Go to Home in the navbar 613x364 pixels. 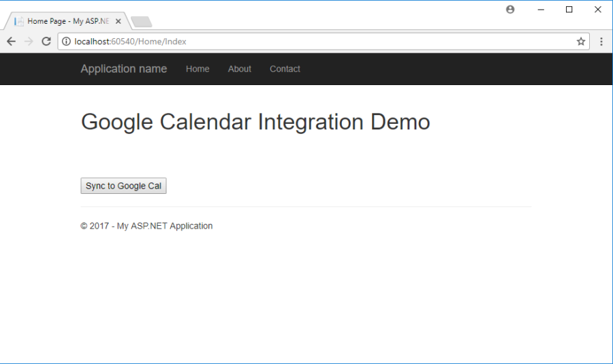198,69
